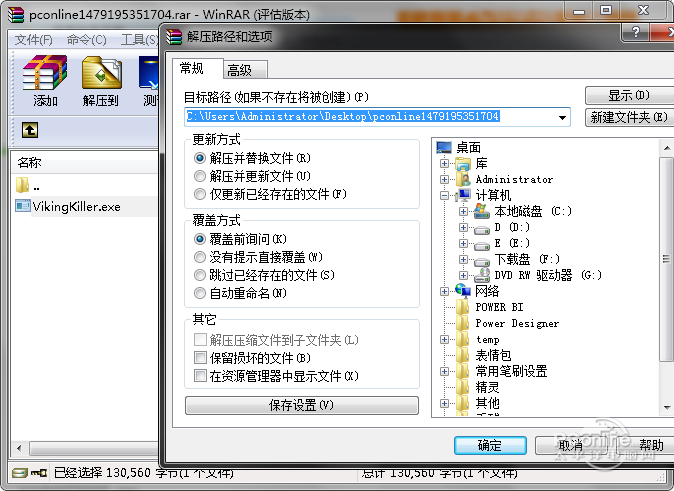Screen dimensions: 674x491
Task: Expand the temp folder node
Action: pyautogui.click(x=444, y=339)
